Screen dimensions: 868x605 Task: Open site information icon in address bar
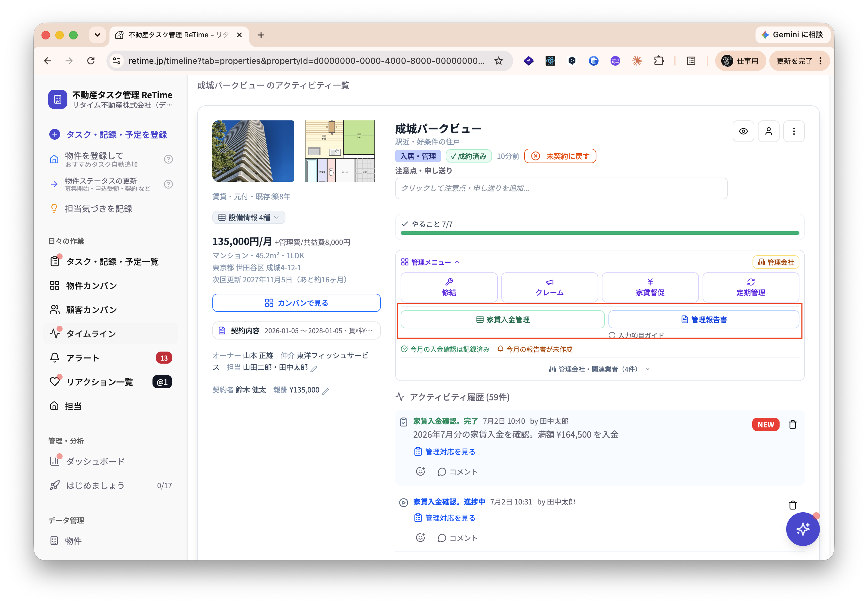click(117, 61)
